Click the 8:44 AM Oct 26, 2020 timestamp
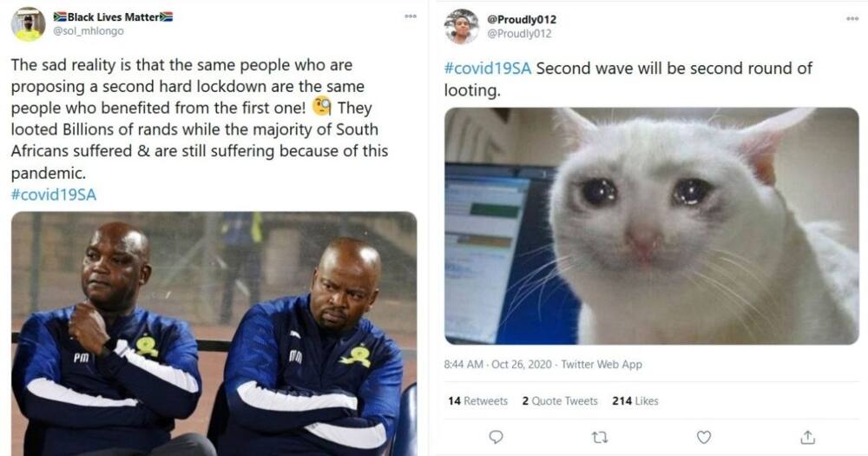Viewport: 868px width, 456px height. pyautogui.click(x=497, y=365)
